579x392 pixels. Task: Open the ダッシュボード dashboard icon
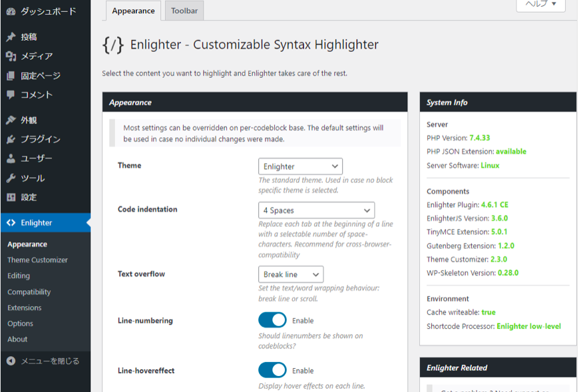point(11,11)
